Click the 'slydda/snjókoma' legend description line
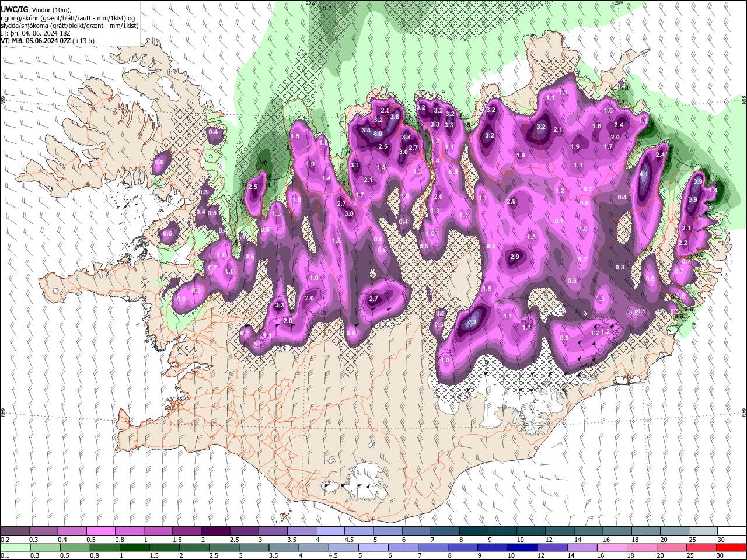The image size is (747, 560). click(69, 26)
